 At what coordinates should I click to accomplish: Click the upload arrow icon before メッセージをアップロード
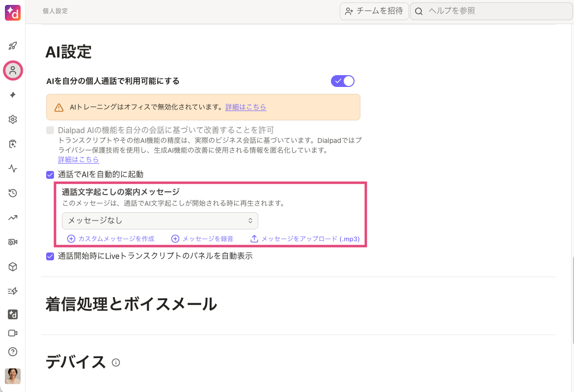254,239
